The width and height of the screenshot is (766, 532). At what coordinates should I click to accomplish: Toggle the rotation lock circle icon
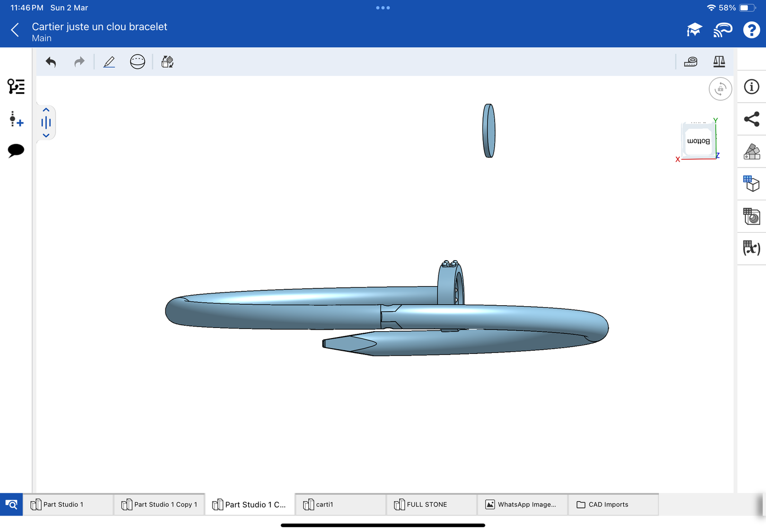point(720,89)
